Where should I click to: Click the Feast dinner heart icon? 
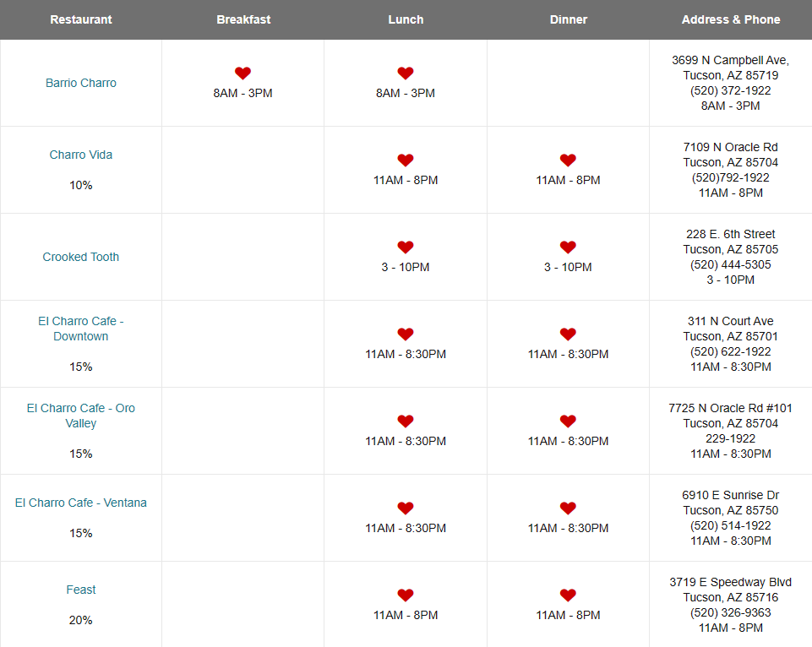pos(568,595)
